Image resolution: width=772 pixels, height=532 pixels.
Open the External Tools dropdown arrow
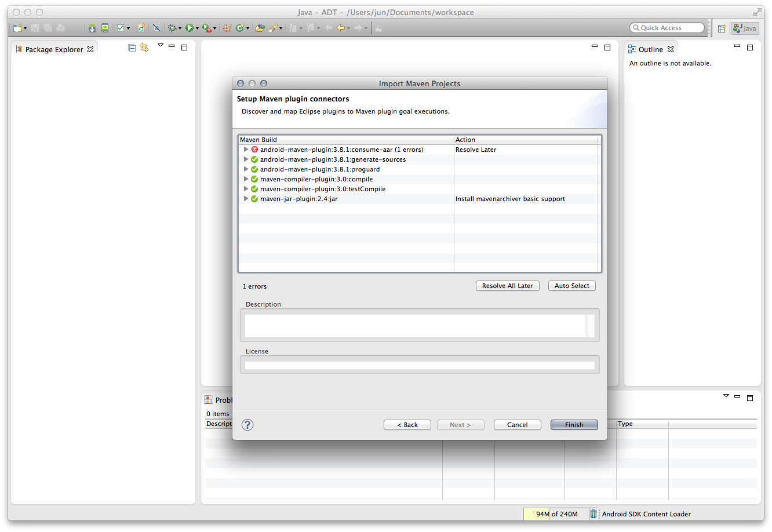[x=214, y=28]
